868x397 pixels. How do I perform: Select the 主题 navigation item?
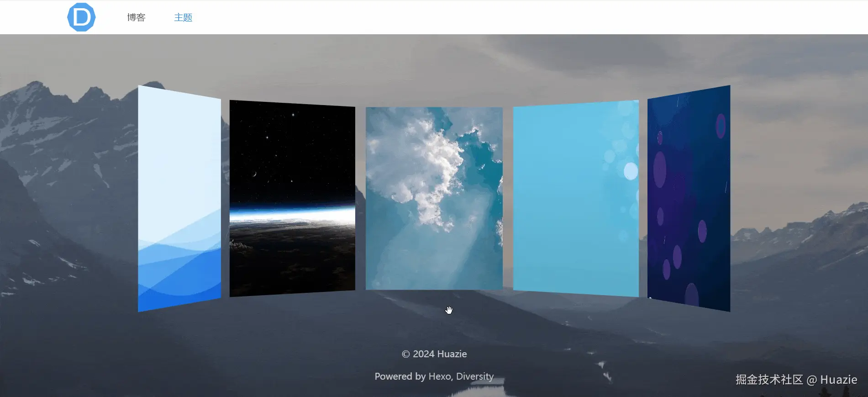click(x=183, y=17)
